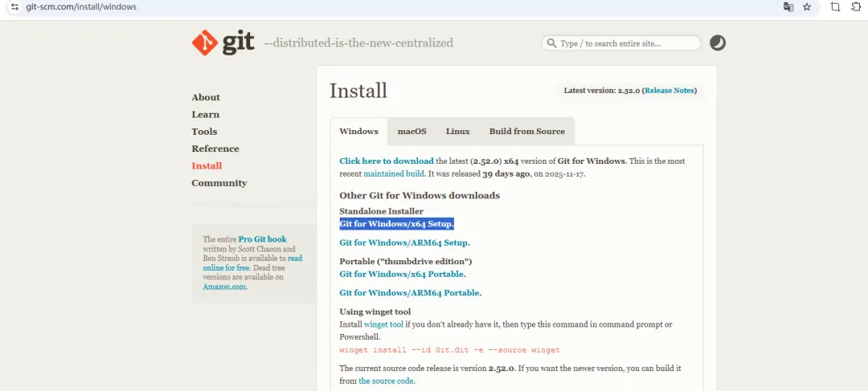Open the Release Notes link
The height and width of the screenshot is (391, 868).
(x=669, y=91)
